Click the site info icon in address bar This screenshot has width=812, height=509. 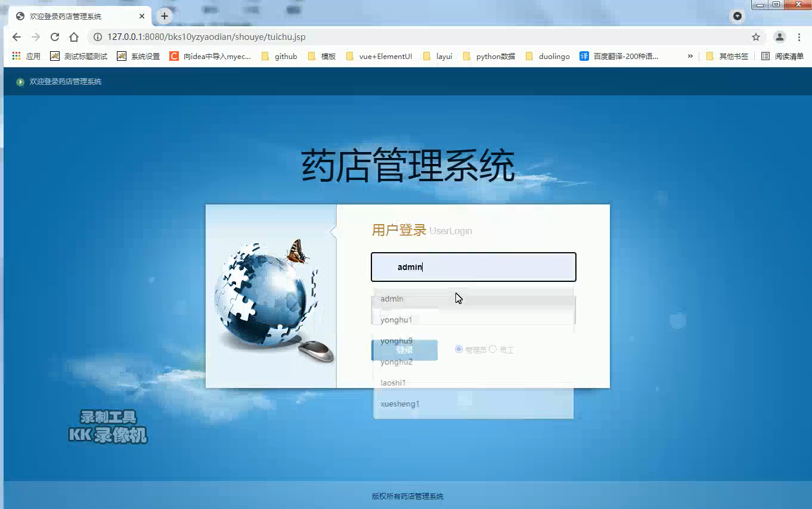pyautogui.click(x=98, y=37)
